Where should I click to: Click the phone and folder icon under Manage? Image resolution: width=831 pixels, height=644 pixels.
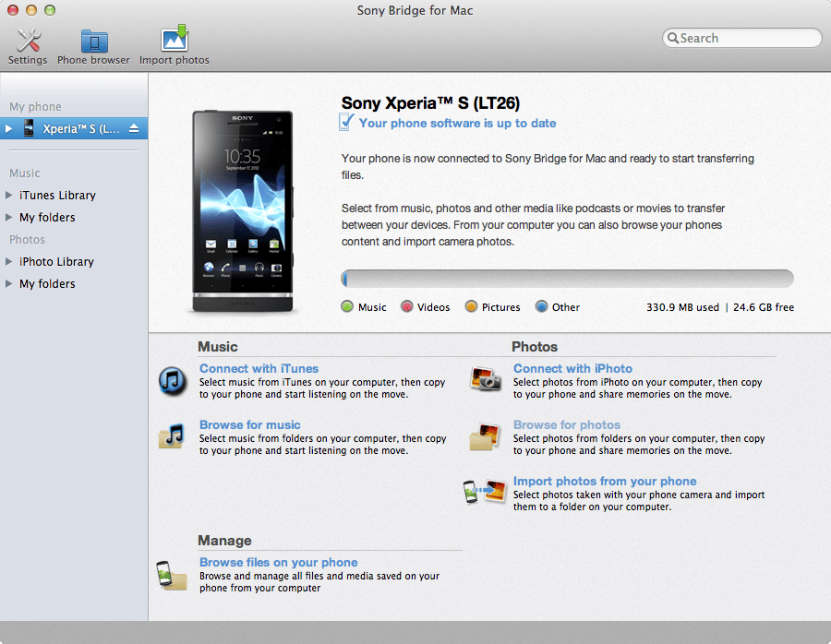pos(172,576)
